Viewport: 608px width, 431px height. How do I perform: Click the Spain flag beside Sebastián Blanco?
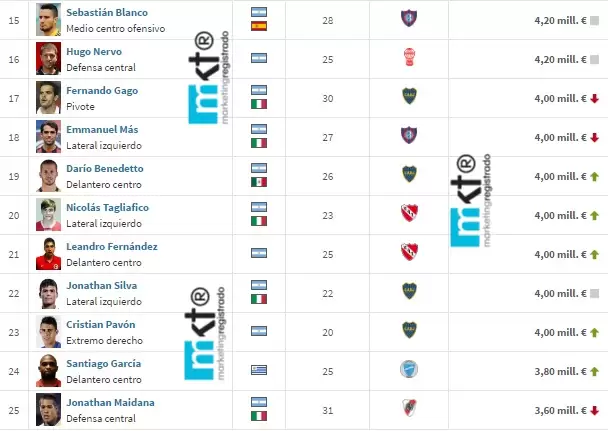pyautogui.click(x=258, y=26)
